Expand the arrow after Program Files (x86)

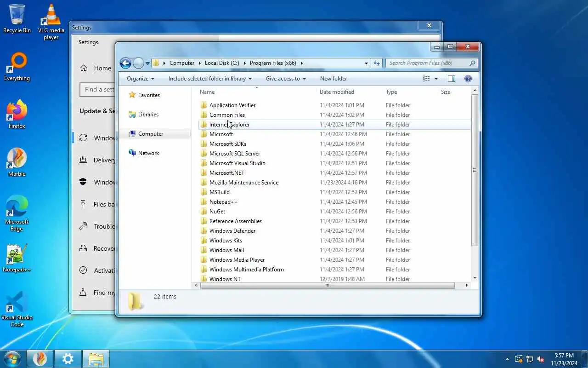pyautogui.click(x=302, y=63)
